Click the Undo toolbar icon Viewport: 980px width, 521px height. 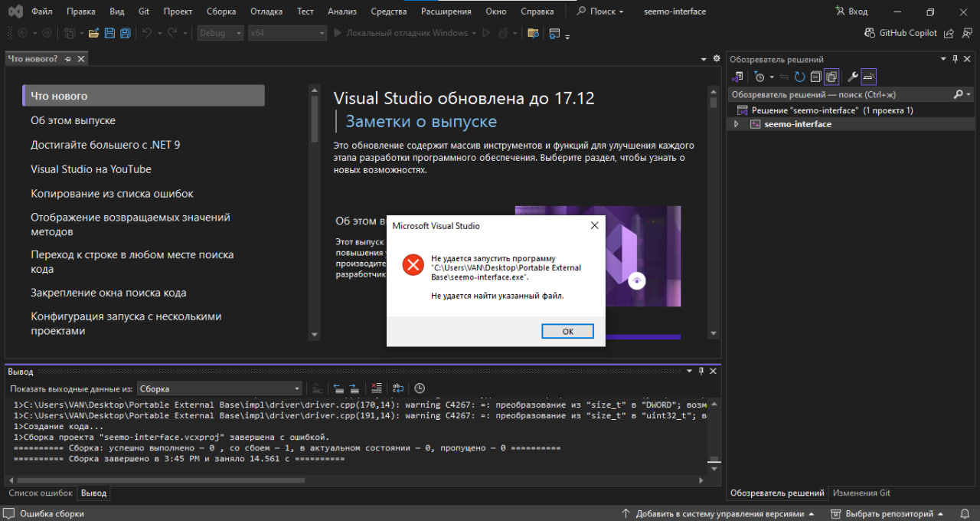click(147, 33)
